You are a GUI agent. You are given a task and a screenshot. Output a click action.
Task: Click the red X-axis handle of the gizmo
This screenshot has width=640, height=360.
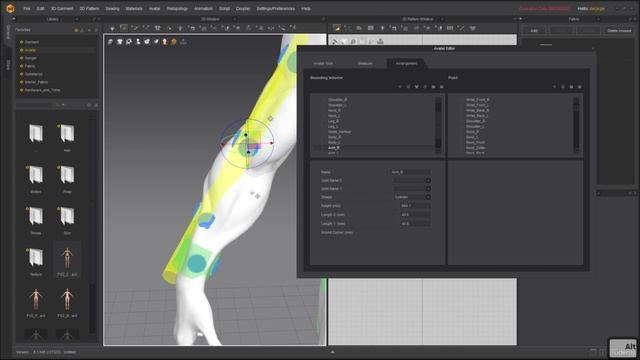(x=272, y=143)
